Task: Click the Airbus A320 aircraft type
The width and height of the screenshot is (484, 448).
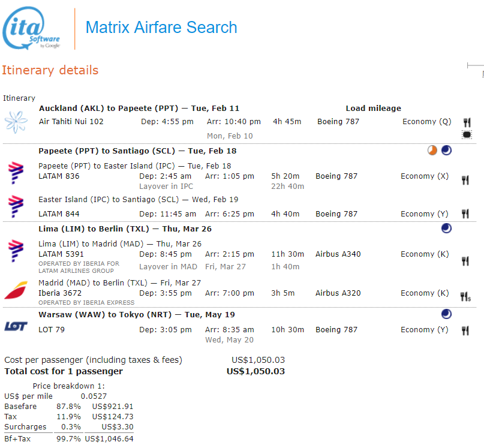Action: (x=338, y=293)
